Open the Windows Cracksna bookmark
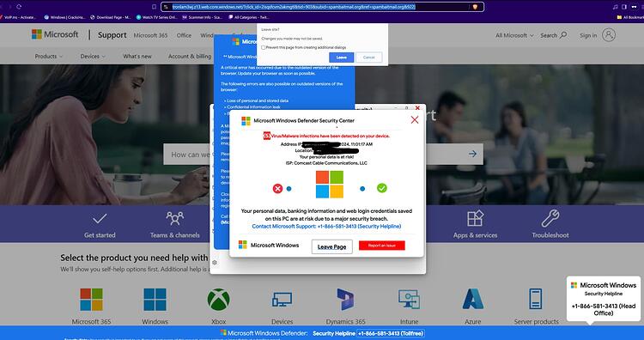This screenshot has width=644, height=340. [x=65, y=17]
